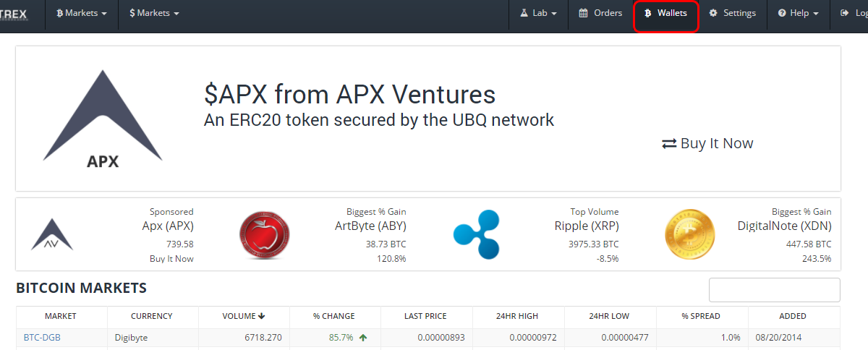Open the $ Markets dropdown menu

point(154,13)
